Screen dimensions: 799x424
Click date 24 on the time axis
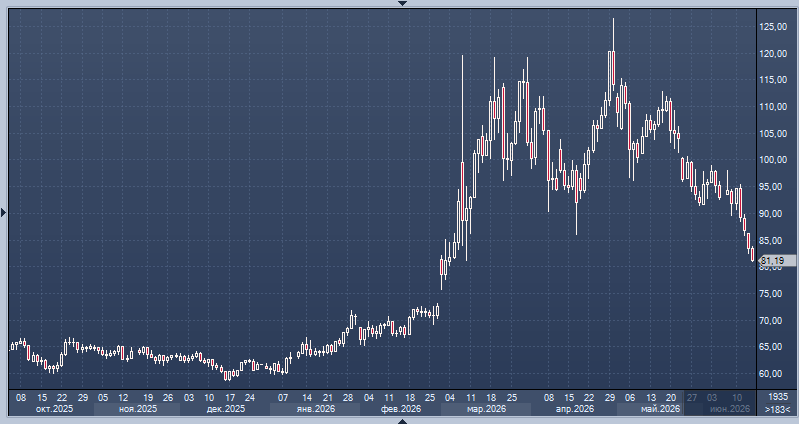point(250,398)
